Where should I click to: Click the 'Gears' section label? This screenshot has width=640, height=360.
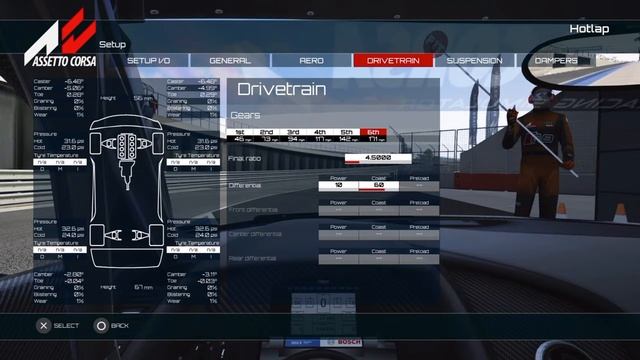coord(245,116)
